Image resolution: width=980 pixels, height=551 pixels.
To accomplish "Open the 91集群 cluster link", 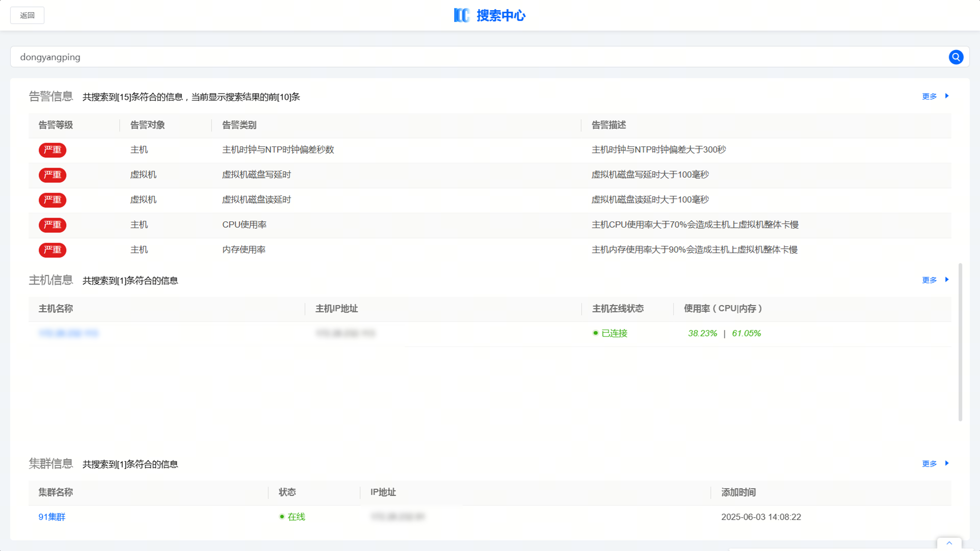I will [x=52, y=517].
